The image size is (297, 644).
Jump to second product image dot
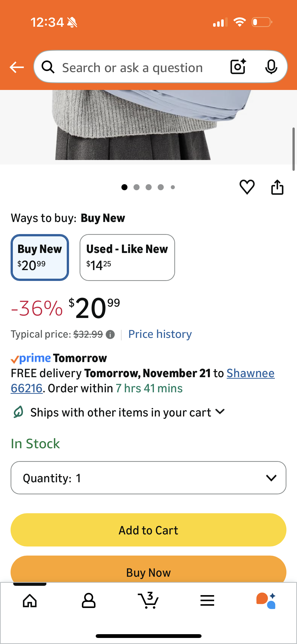coord(137,187)
